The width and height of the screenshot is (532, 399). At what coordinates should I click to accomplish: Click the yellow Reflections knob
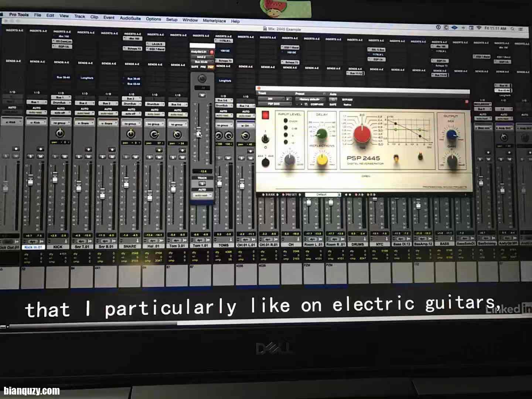(322, 159)
